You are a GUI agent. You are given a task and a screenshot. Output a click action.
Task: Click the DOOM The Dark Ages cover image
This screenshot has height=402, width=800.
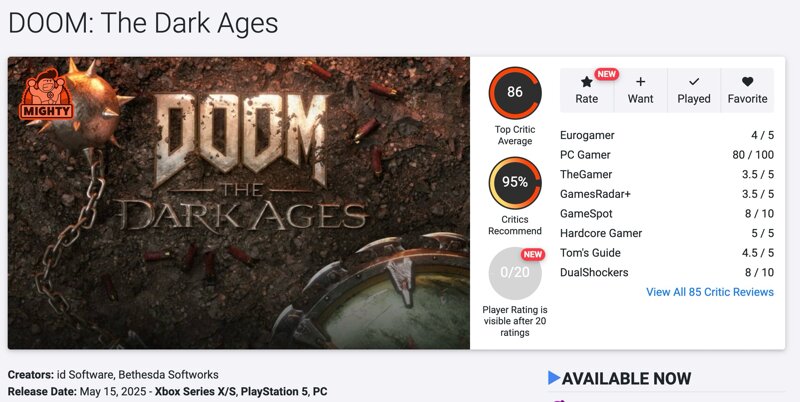(x=239, y=203)
